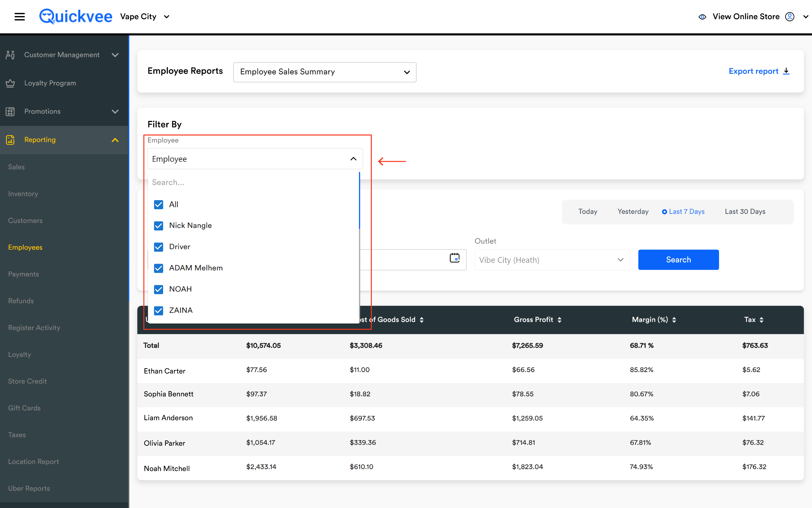Open Inventory report in sidebar
Image resolution: width=812 pixels, height=508 pixels.
pos(23,194)
